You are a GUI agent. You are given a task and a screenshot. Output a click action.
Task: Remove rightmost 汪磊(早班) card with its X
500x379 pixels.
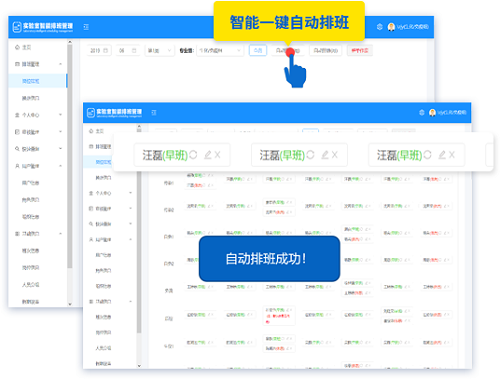452,155
